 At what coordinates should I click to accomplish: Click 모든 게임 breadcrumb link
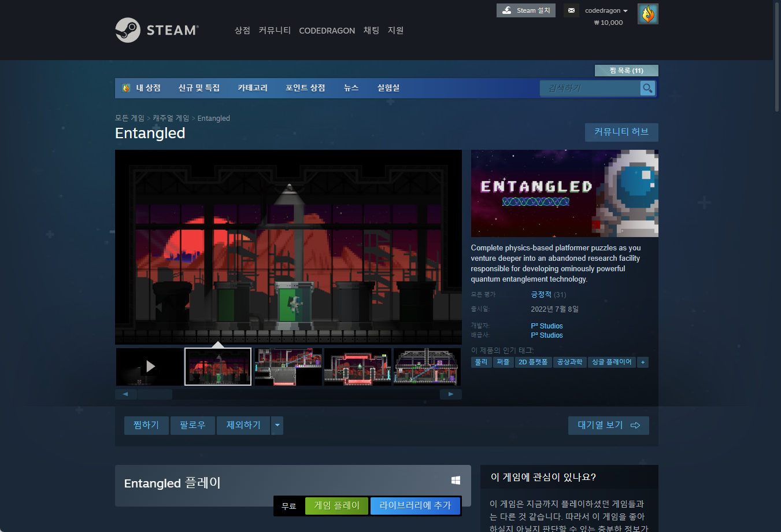(129, 118)
